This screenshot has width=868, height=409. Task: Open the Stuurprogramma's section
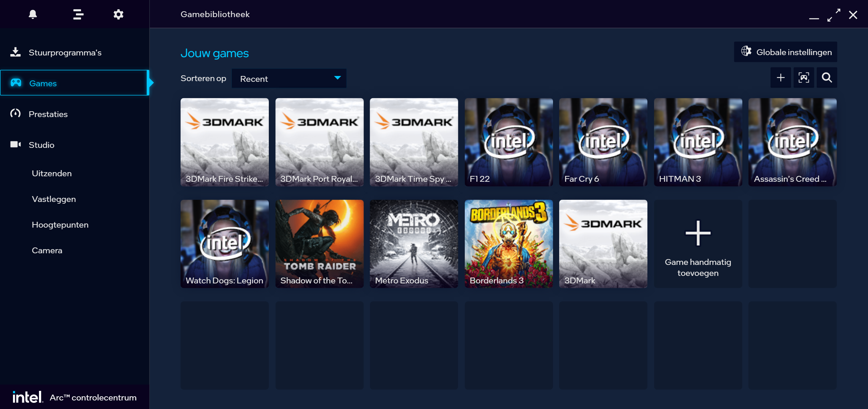click(x=75, y=52)
